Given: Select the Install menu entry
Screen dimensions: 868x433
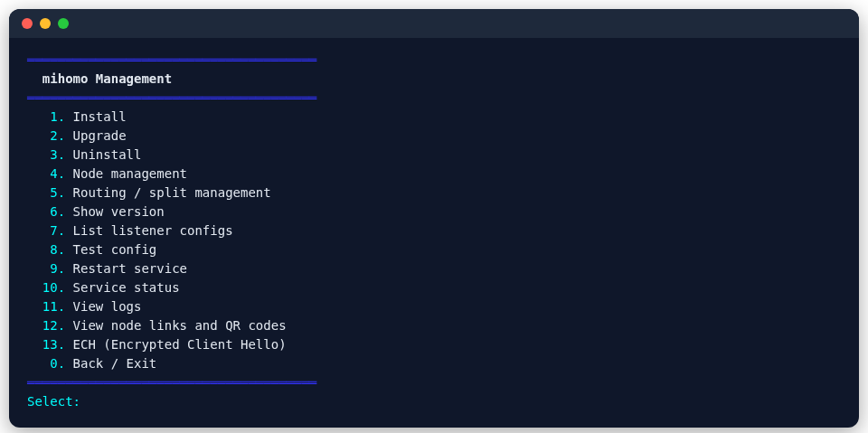Looking at the screenshot, I should pos(88,117).
